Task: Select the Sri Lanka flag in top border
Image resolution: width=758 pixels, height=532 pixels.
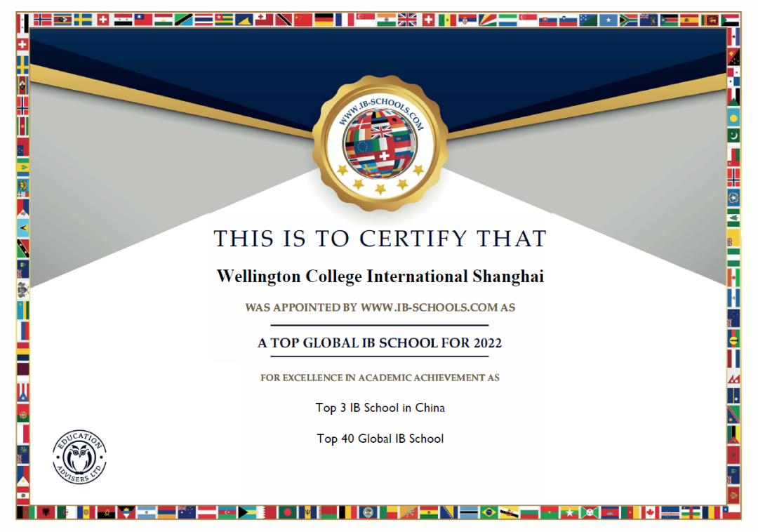Action: coord(710,20)
